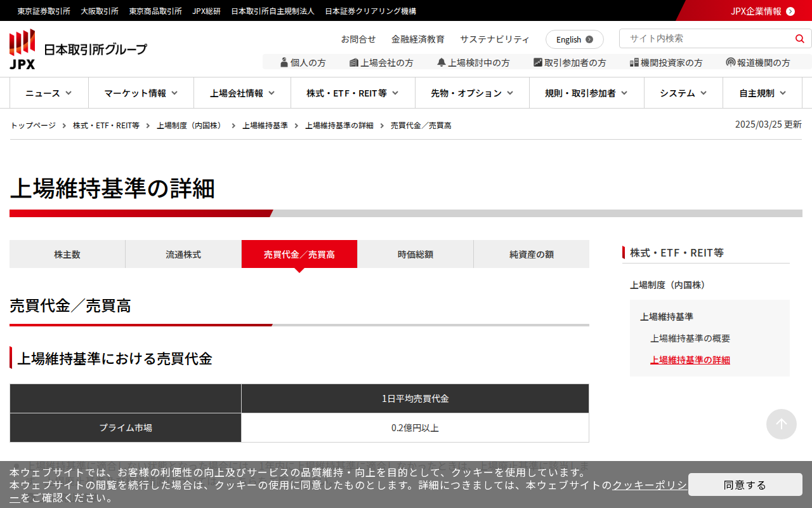
Task: Expand the マーケット情報 menu
Action: click(141, 93)
